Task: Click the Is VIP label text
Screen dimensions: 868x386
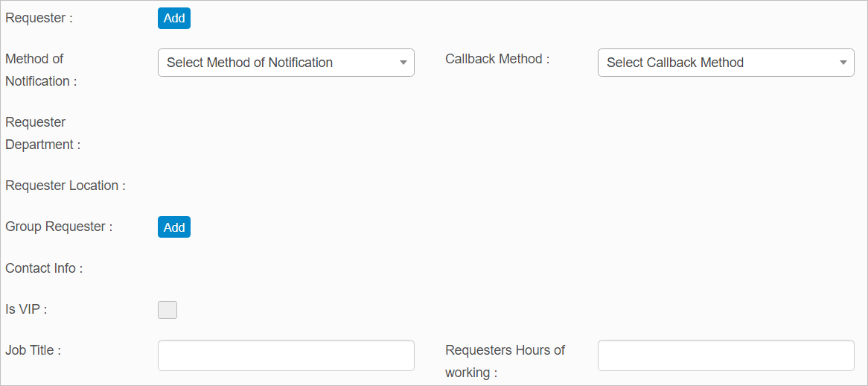Action: pyautogui.click(x=26, y=309)
